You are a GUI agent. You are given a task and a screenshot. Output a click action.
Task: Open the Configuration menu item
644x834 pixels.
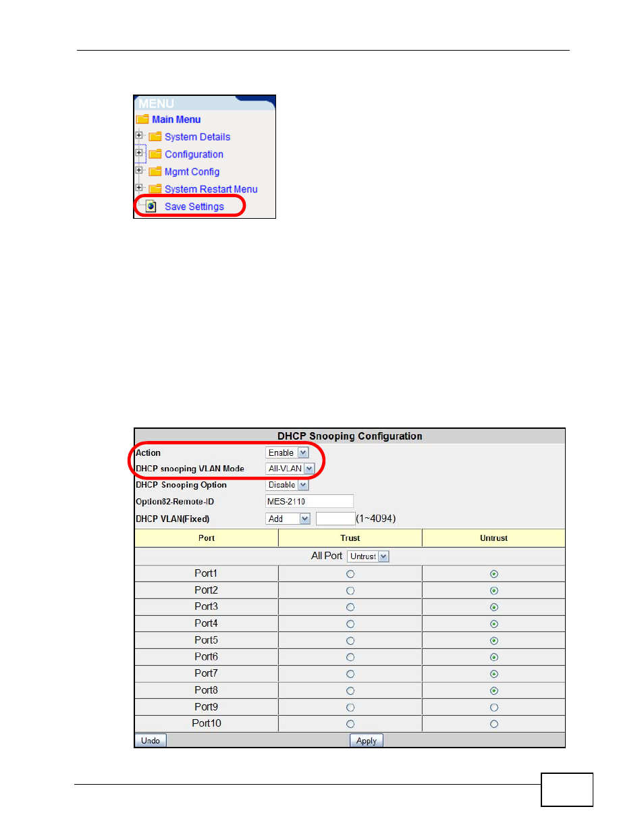(x=194, y=155)
